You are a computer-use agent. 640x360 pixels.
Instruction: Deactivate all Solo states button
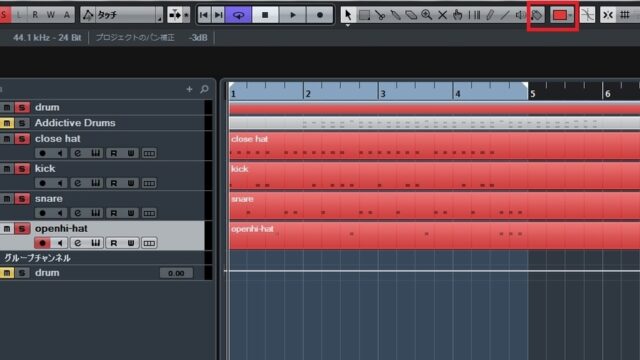click(x=4, y=15)
